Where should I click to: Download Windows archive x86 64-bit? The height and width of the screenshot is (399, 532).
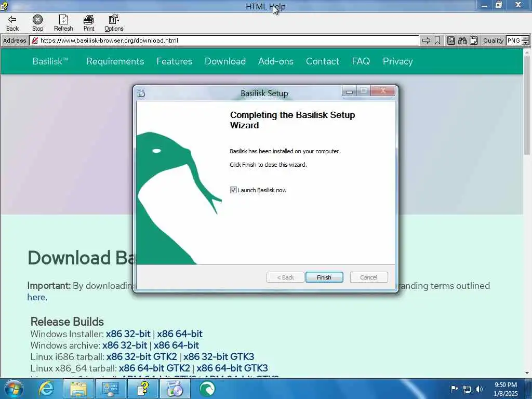[176, 345]
